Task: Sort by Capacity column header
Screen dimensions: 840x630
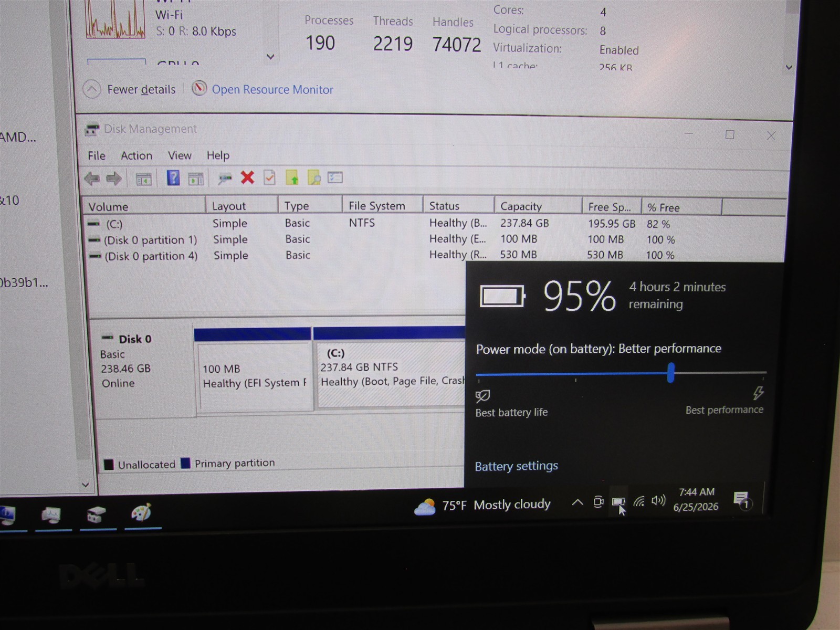Action: [x=538, y=206]
